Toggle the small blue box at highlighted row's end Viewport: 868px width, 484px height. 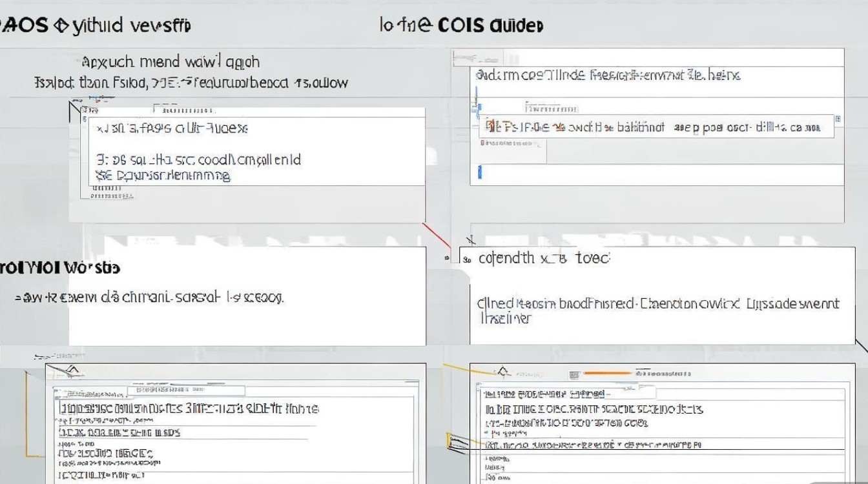pos(838,119)
